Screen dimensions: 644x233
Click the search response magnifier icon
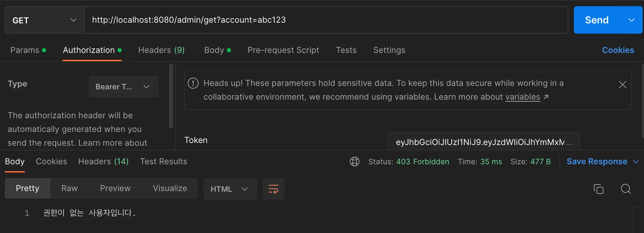coord(626,189)
